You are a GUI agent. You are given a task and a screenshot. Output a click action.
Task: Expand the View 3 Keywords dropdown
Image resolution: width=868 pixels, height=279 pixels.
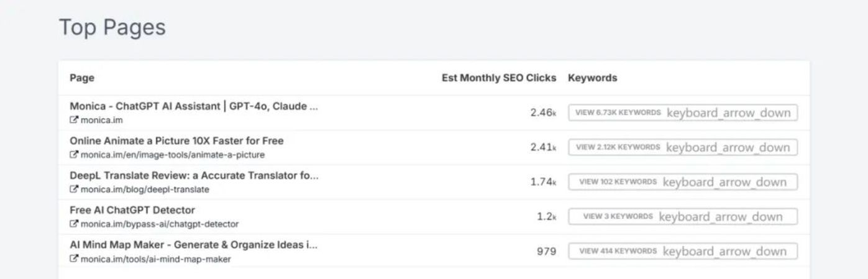pos(682,217)
